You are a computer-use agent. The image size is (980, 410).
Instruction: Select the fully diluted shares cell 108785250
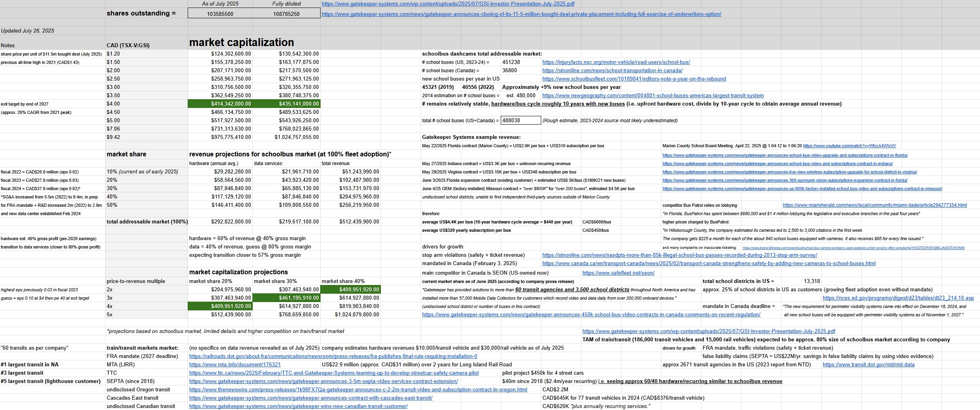pos(286,13)
